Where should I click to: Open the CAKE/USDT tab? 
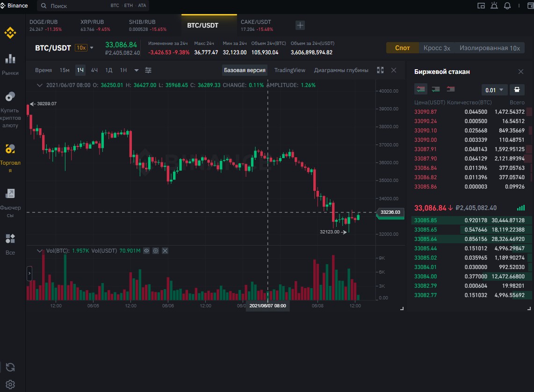(x=257, y=25)
